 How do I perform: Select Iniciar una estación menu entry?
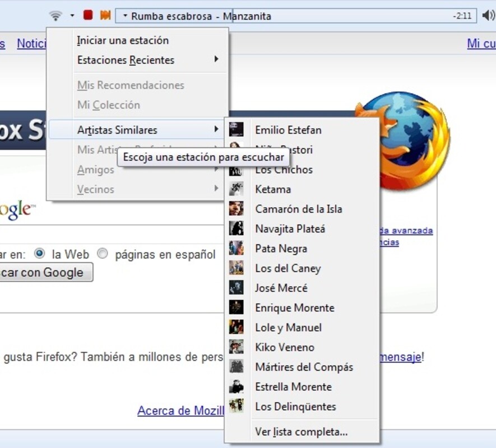click(138, 40)
